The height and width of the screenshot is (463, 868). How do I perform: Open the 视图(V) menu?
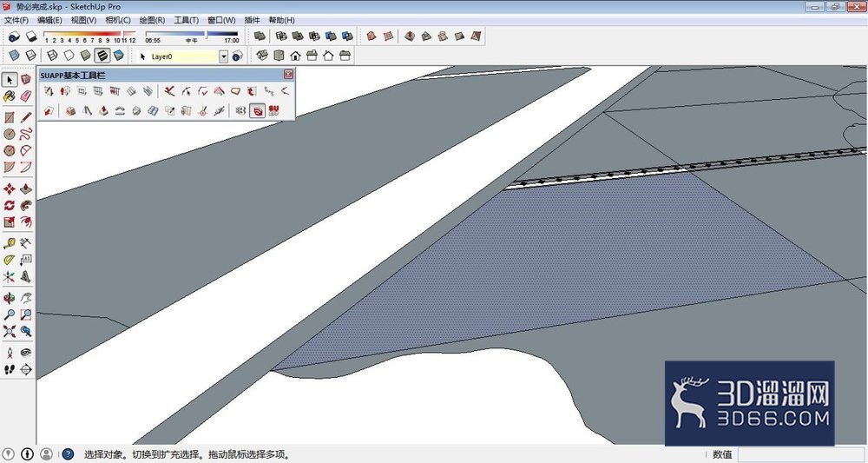click(x=83, y=20)
